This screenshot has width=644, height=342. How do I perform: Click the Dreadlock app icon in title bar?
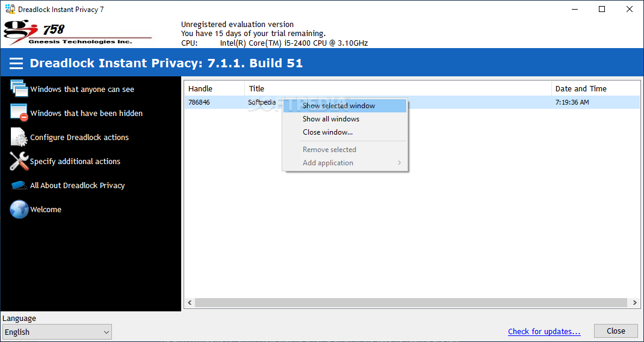click(x=10, y=9)
